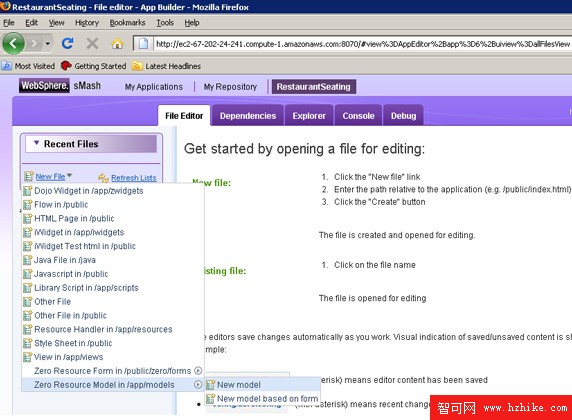Choose the plain Other File entry
Image resolution: width=572 pixels, height=420 pixels.
(x=52, y=301)
